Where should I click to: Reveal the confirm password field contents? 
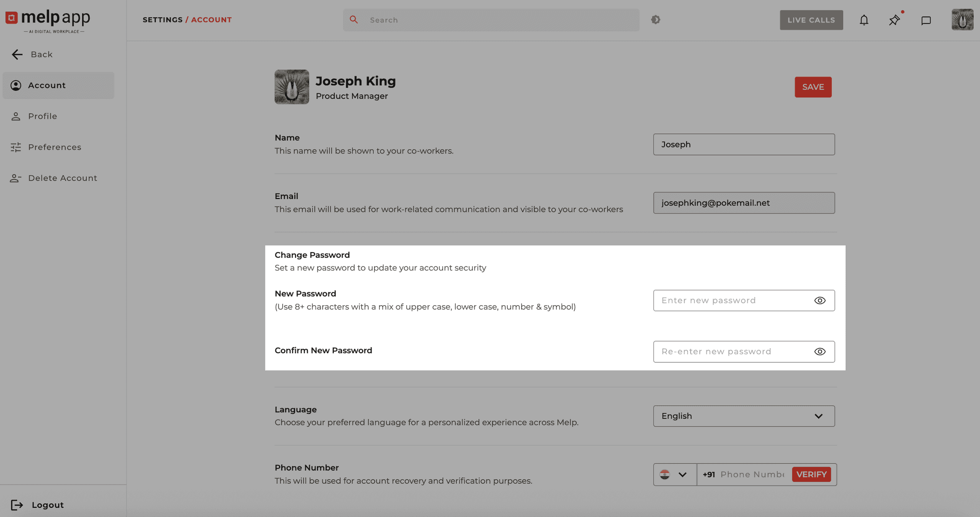click(820, 351)
